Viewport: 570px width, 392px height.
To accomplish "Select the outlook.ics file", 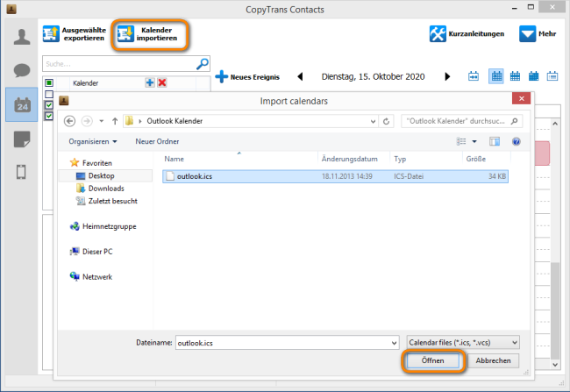I will [335, 176].
